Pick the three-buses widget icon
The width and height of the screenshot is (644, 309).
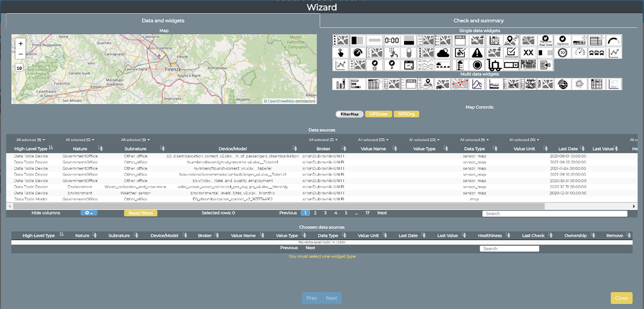(596, 53)
